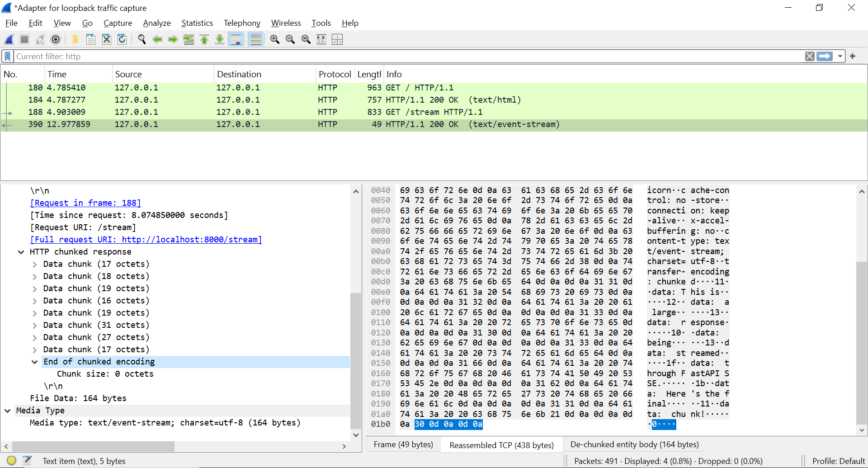This screenshot has height=468, width=868.
Task: Open the expert information indicator
Action: pos(12,461)
